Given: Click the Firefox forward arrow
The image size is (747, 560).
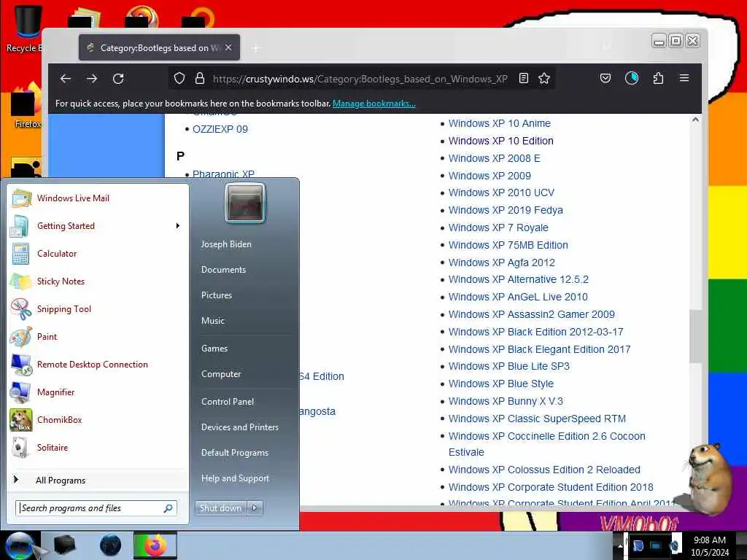Looking at the screenshot, I should 92,79.
